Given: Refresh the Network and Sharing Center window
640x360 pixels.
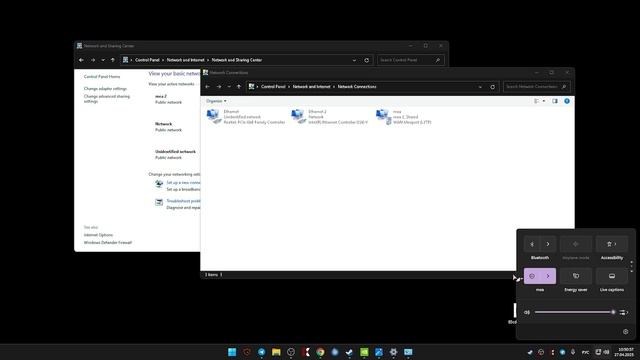Looking at the screenshot, I should click(x=367, y=60).
